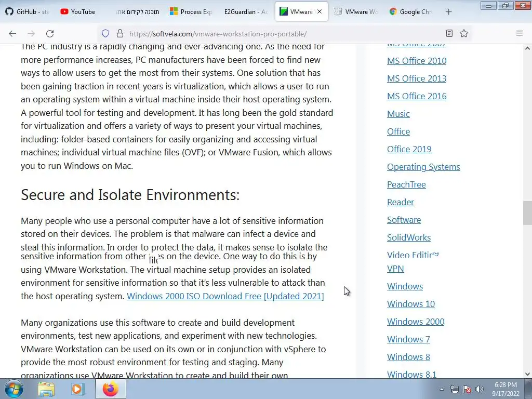Click the forward navigation arrow
This screenshot has width=532, height=399.
pos(31,34)
